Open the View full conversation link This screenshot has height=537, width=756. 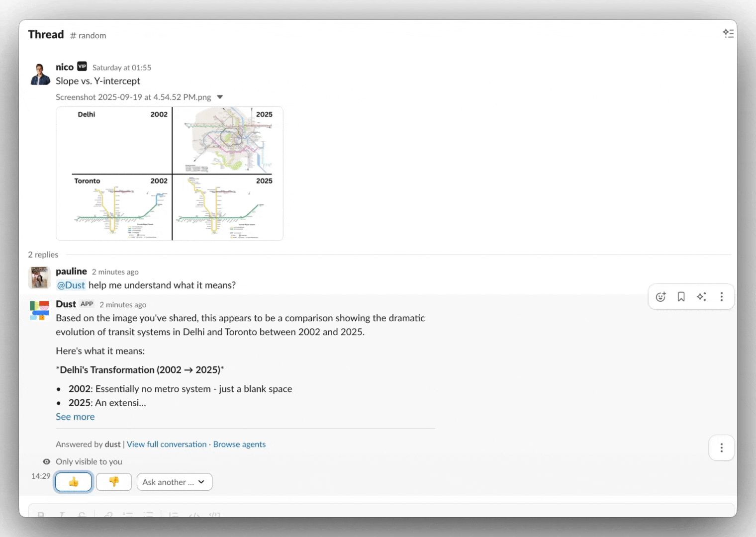(x=167, y=444)
